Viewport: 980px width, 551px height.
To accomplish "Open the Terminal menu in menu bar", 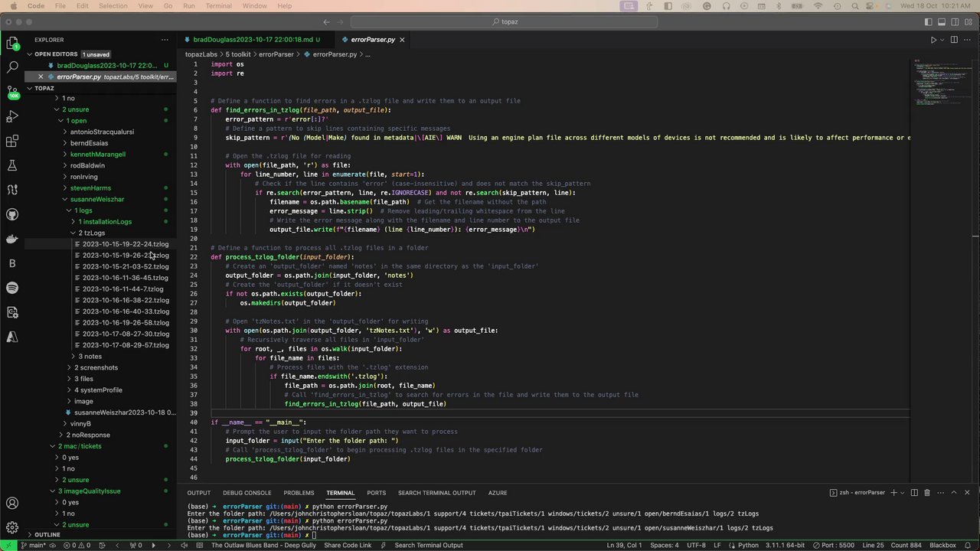I will pos(218,6).
